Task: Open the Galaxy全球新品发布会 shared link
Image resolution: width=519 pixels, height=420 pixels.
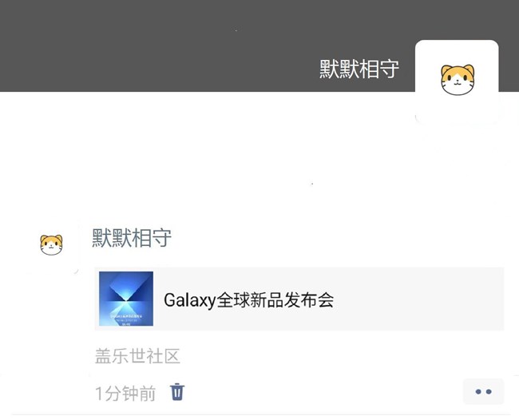Action: (x=248, y=300)
